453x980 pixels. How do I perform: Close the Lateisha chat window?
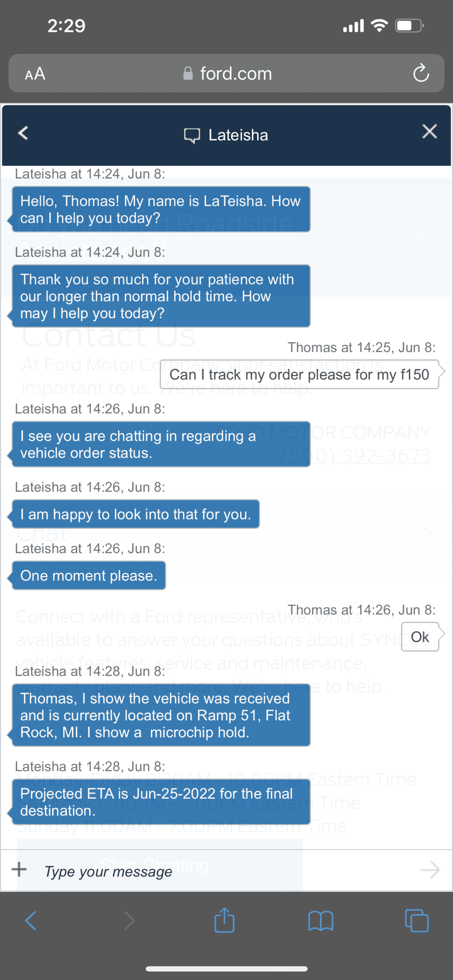pyautogui.click(x=429, y=132)
